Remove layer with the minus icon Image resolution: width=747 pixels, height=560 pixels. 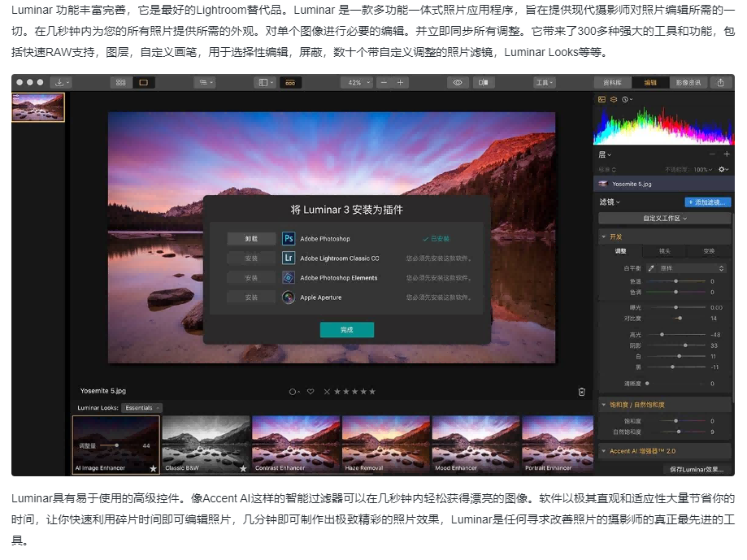(712, 154)
